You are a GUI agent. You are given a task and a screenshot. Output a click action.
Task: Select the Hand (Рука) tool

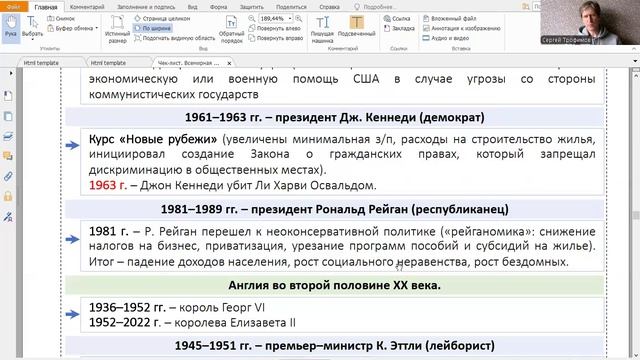pos(11,28)
